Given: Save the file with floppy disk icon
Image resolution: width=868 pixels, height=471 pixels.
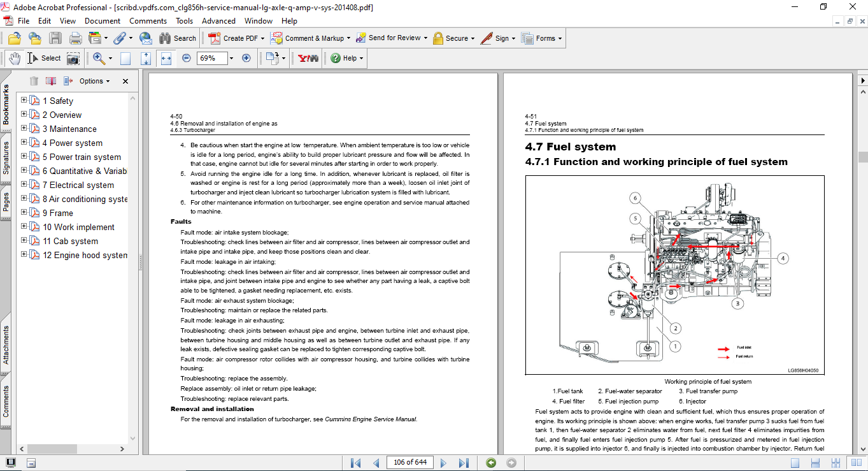Looking at the screenshot, I should 55,38.
